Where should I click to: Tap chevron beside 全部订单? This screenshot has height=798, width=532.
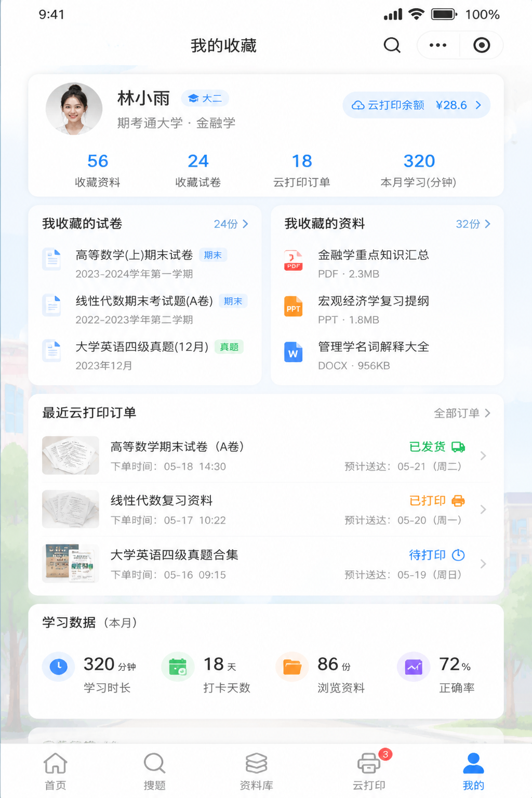point(487,413)
